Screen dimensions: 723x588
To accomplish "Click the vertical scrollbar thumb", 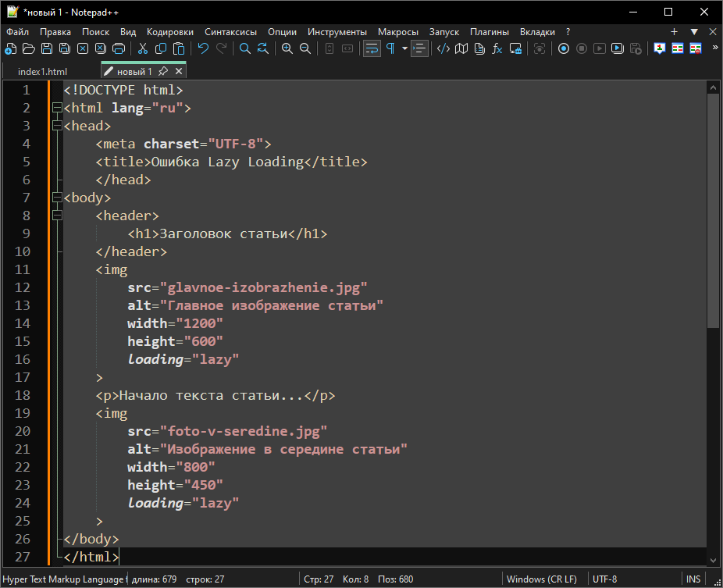I will [713, 211].
